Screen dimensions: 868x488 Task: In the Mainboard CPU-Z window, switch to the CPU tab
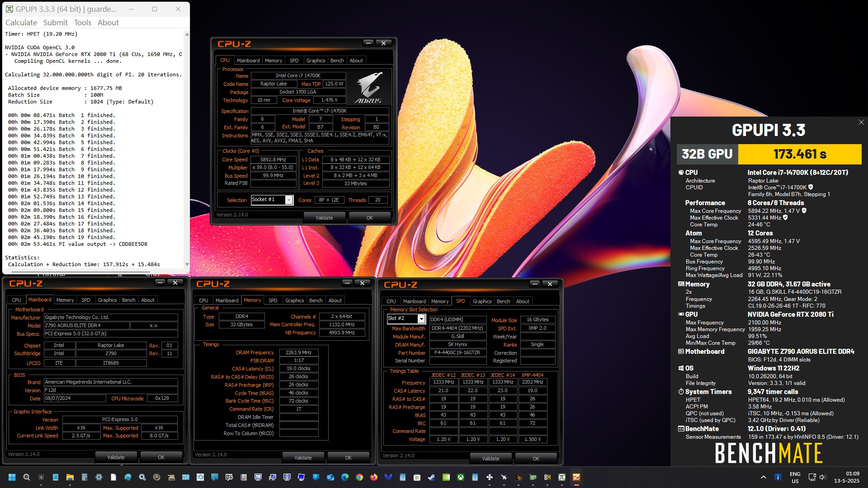click(17, 300)
